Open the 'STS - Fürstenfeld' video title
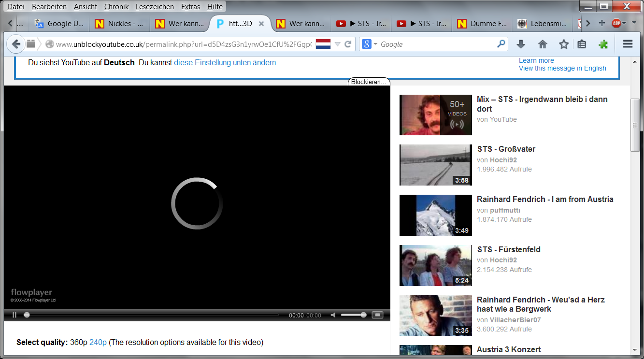The width and height of the screenshot is (644, 359). pos(509,249)
